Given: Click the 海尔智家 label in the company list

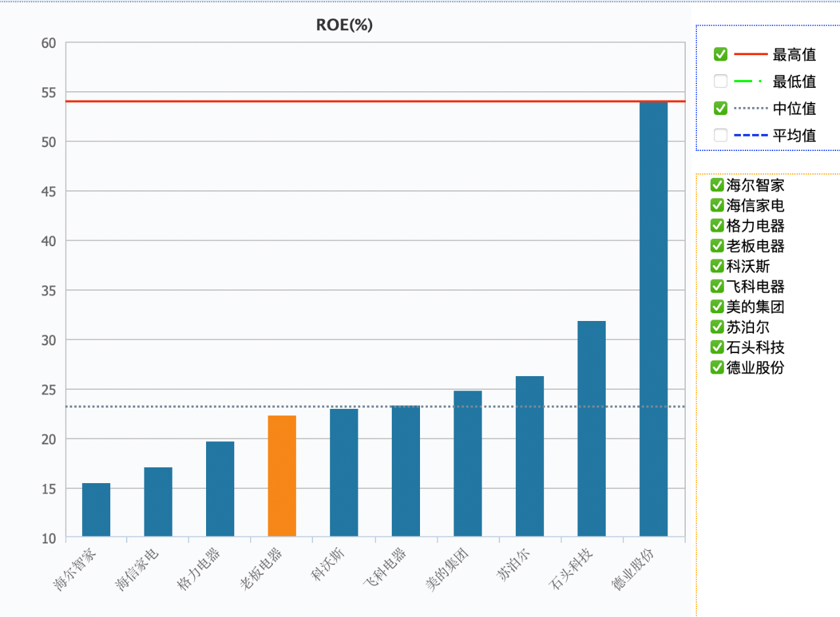Looking at the screenshot, I should 755,185.
